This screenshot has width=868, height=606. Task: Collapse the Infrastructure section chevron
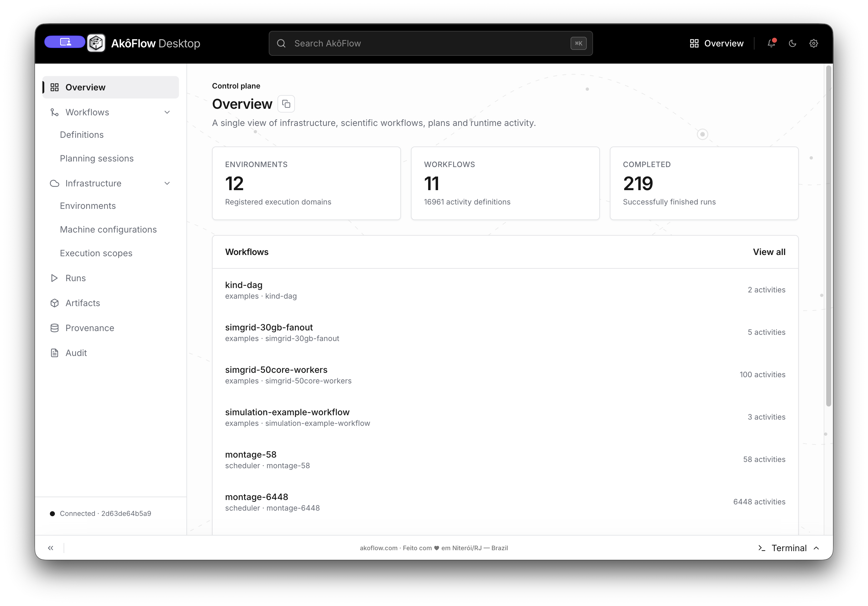pos(167,183)
